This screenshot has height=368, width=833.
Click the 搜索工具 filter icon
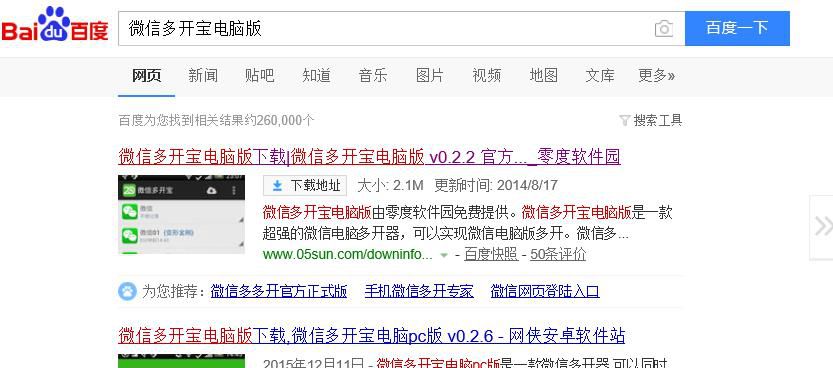pos(625,121)
